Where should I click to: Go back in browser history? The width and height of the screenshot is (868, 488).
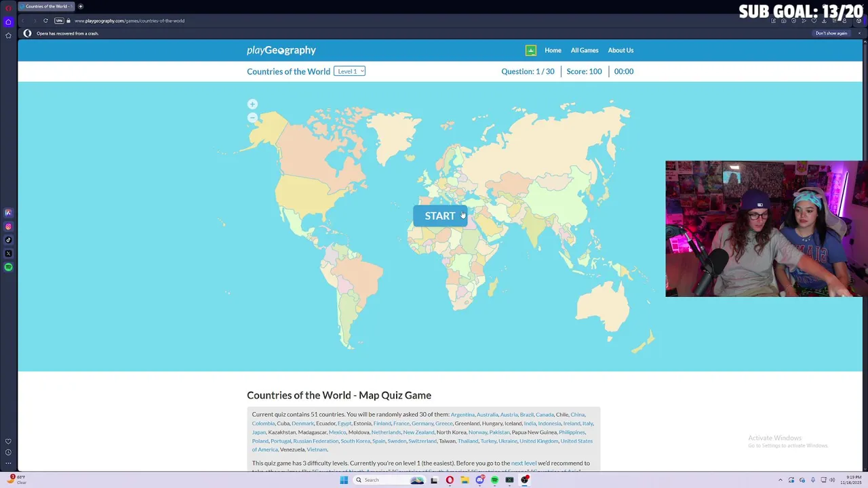[x=22, y=20]
